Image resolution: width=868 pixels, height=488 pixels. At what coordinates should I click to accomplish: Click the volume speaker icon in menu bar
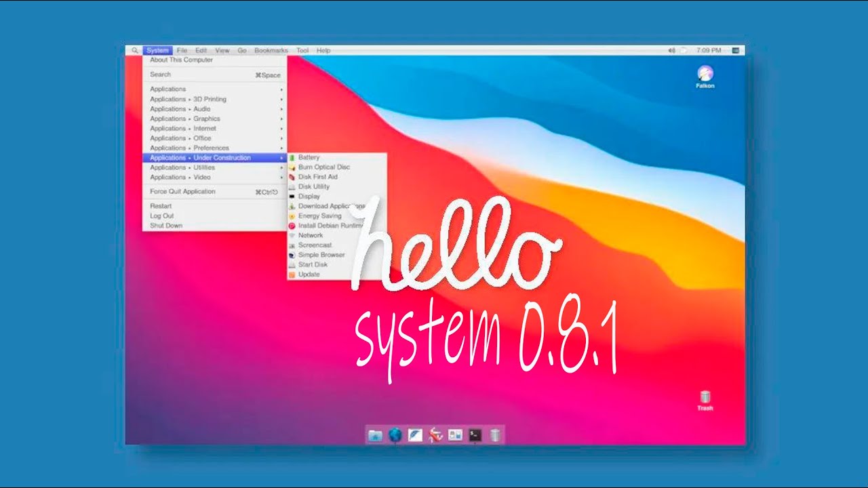pyautogui.click(x=671, y=51)
